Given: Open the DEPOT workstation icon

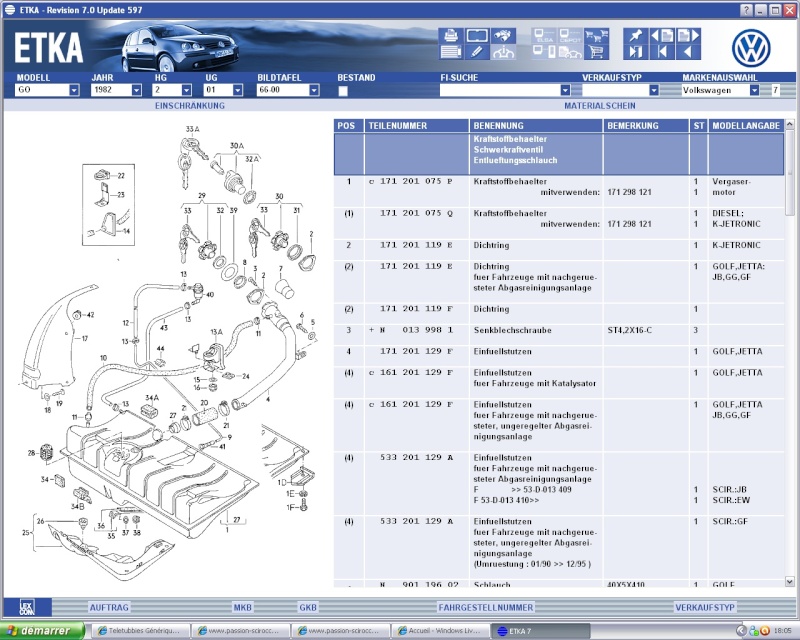Looking at the screenshot, I should pyautogui.click(x=570, y=36).
